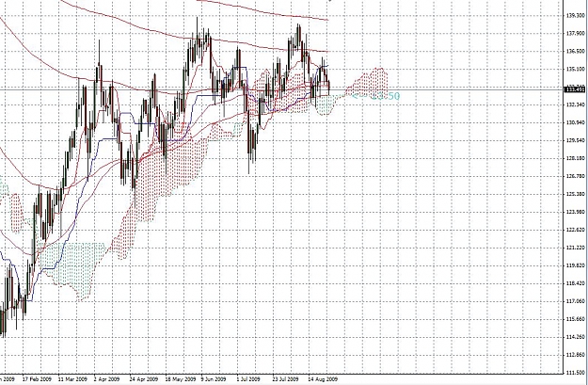The width and height of the screenshot is (588, 385).
Task: Click the 115.660 price axis label
Action: pos(576,319)
